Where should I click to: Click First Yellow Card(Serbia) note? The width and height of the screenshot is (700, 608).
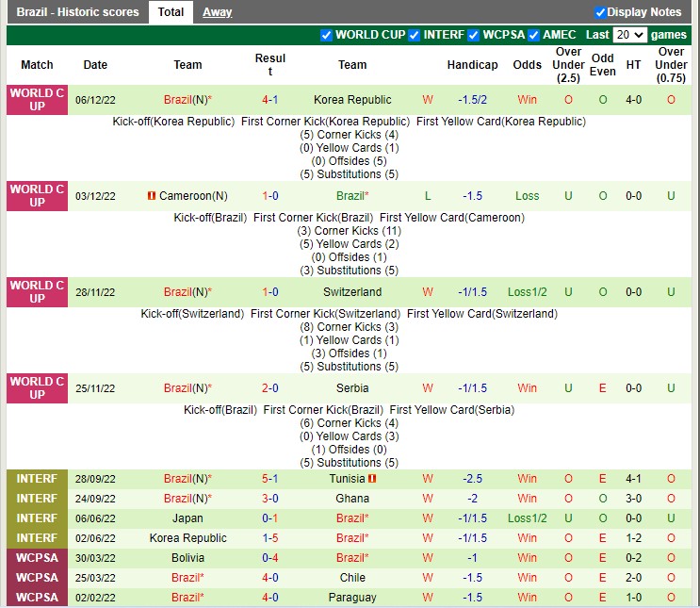[x=452, y=410]
